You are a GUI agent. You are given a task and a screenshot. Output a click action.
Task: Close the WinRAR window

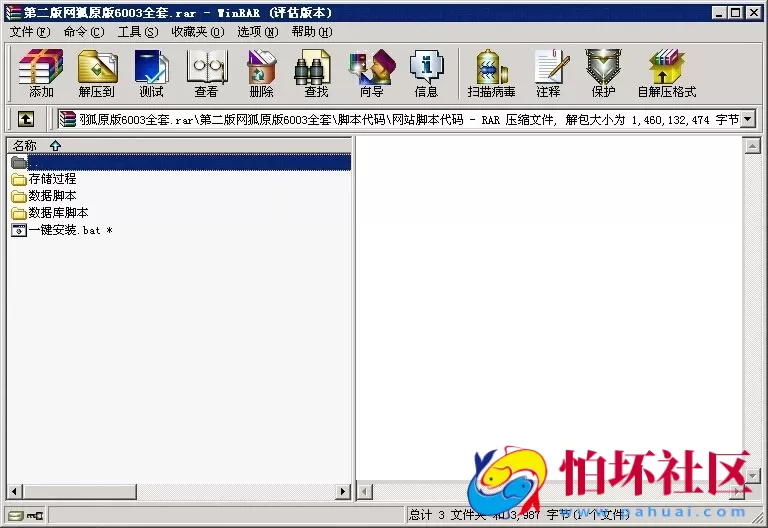point(754,13)
